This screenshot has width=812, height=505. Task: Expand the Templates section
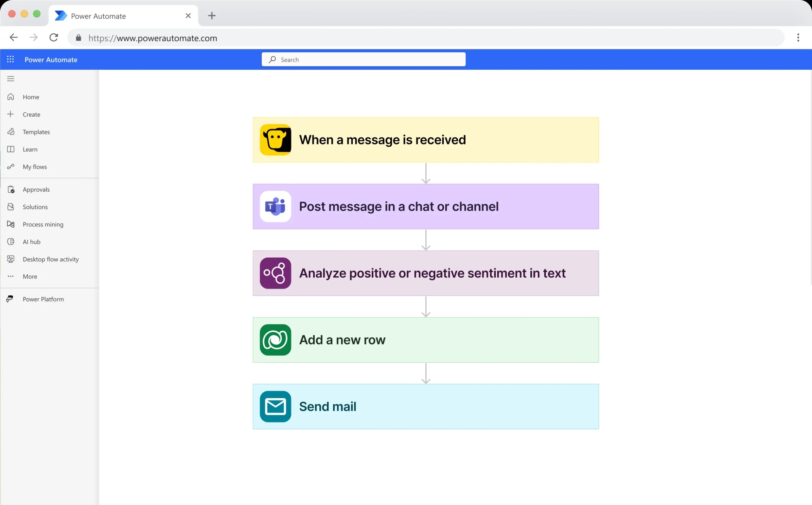point(36,131)
